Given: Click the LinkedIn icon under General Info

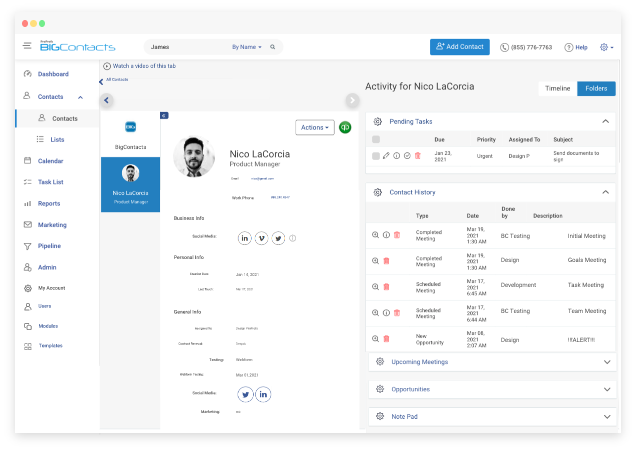Looking at the screenshot, I should tap(263, 394).
